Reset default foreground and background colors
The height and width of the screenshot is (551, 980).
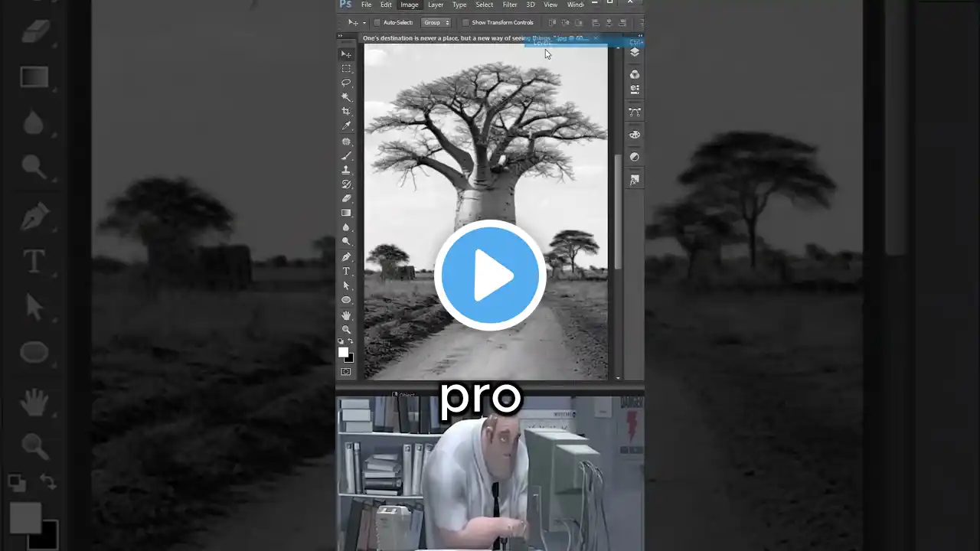pyautogui.click(x=341, y=341)
